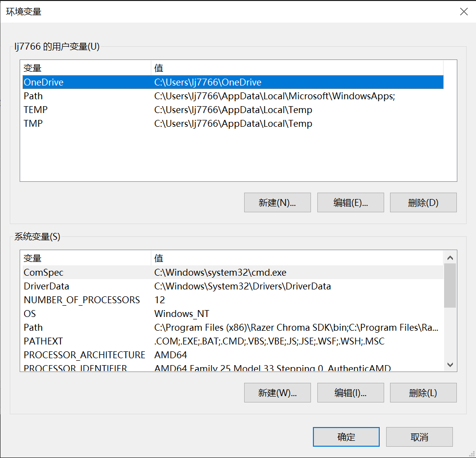
Task: Select the user Path variable row
Action: [33, 96]
